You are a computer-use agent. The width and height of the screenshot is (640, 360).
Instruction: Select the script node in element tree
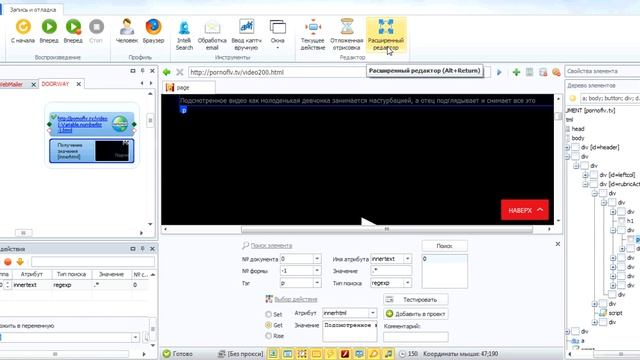[616, 313]
